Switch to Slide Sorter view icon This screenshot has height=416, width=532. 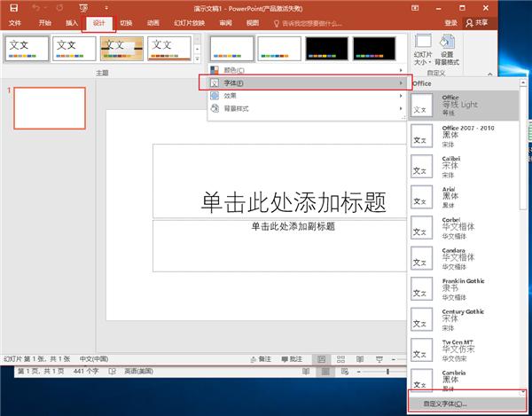(340, 359)
